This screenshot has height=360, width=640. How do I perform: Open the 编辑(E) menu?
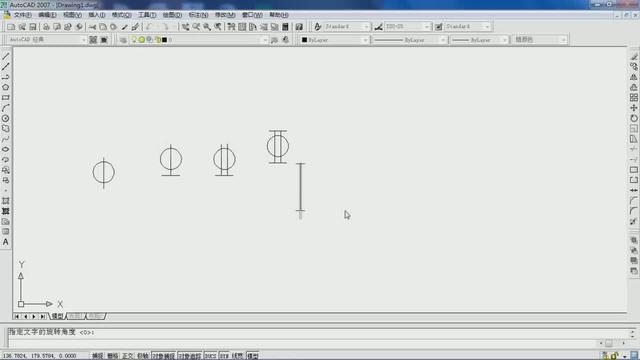47,15
